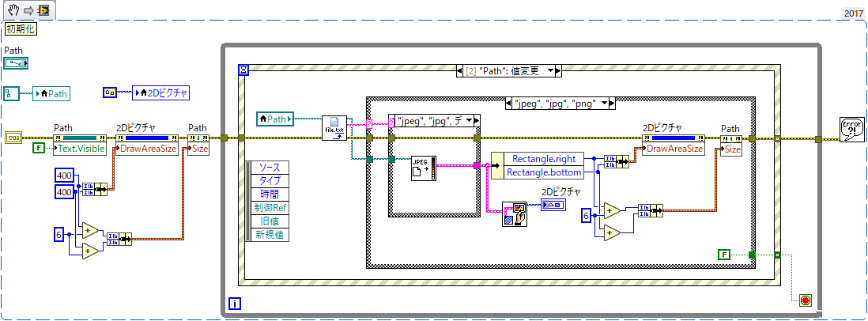Click the 2Dピクチャ label above pixmap indicator
The height and width of the screenshot is (321, 868).
[560, 192]
